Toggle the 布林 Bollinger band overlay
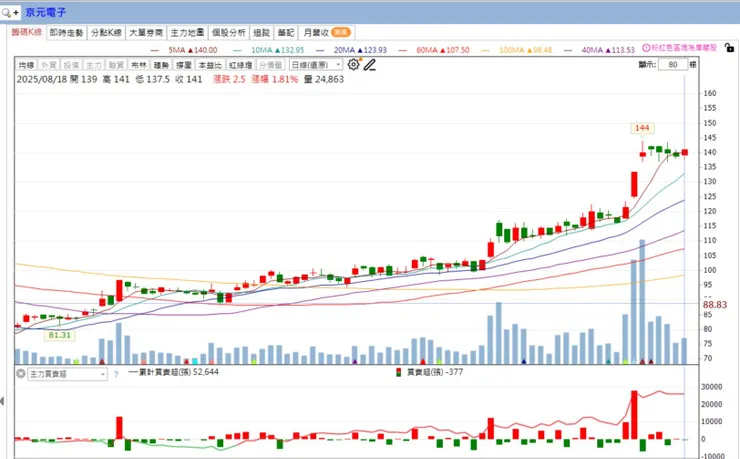 pos(139,65)
